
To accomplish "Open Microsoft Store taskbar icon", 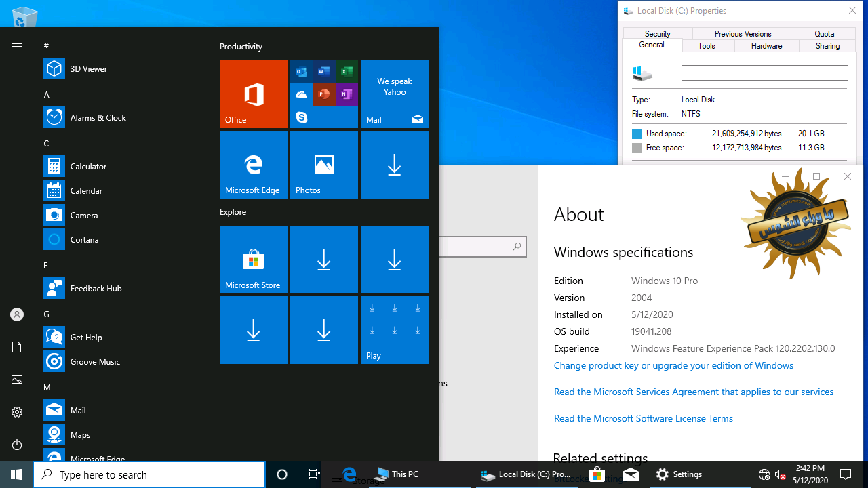I will (597, 474).
